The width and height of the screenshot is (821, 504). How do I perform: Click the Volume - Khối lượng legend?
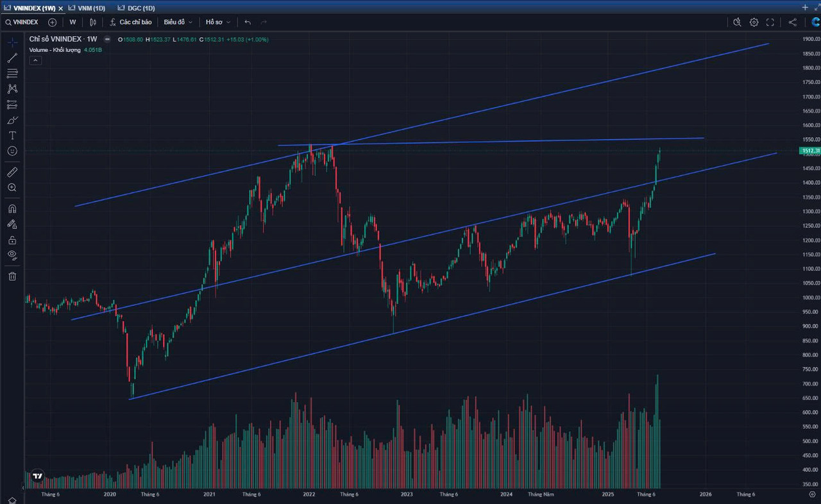(x=55, y=49)
